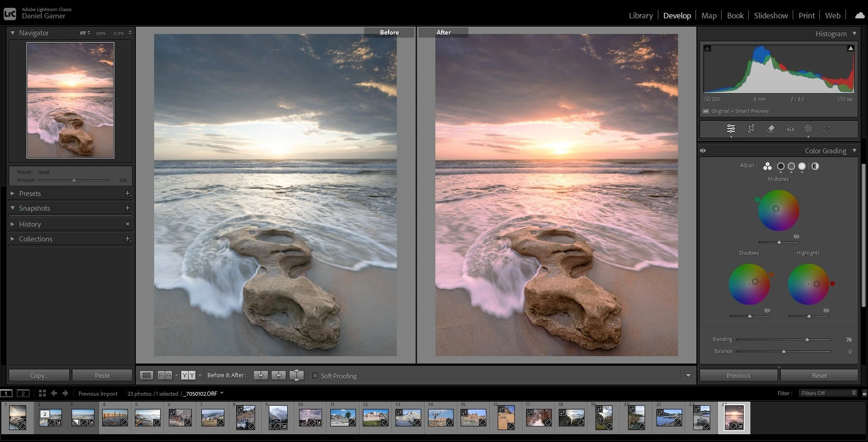Show grid view from filmstrip bar
868x442 pixels.
42,393
